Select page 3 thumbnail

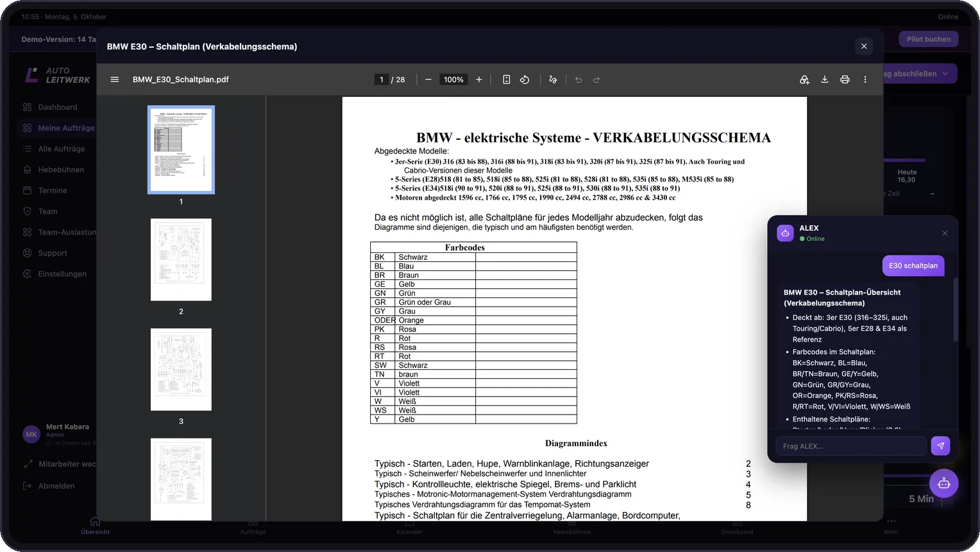pyautogui.click(x=181, y=369)
